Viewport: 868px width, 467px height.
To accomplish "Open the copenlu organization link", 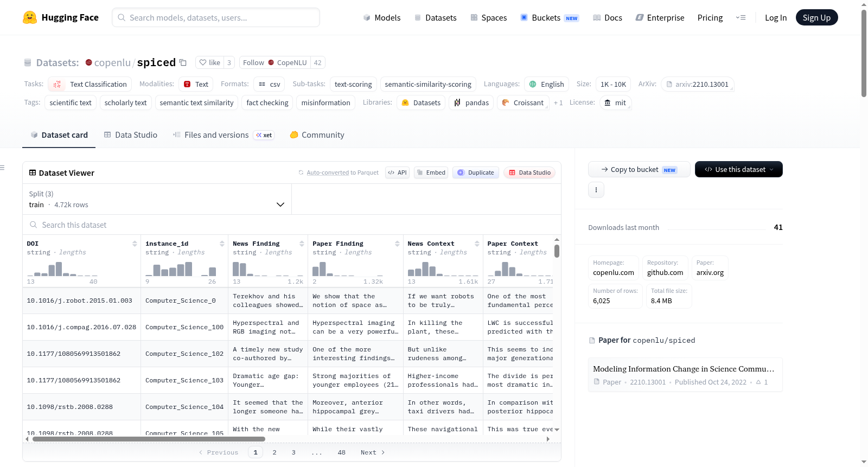I will [x=112, y=62].
